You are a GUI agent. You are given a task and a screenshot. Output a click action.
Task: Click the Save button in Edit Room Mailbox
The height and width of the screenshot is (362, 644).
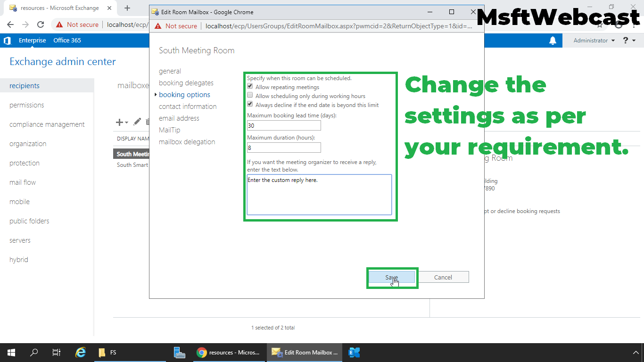point(392,277)
